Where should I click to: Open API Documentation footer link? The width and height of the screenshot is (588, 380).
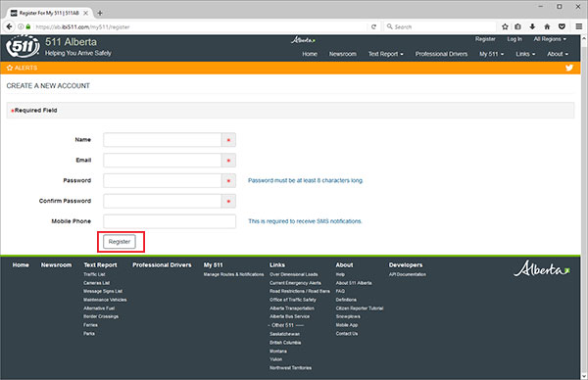pos(408,274)
